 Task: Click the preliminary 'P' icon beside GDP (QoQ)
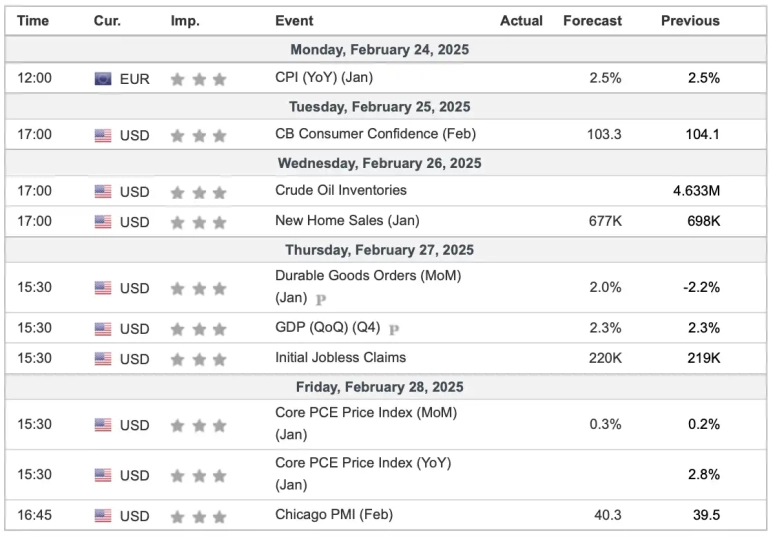[394, 328]
